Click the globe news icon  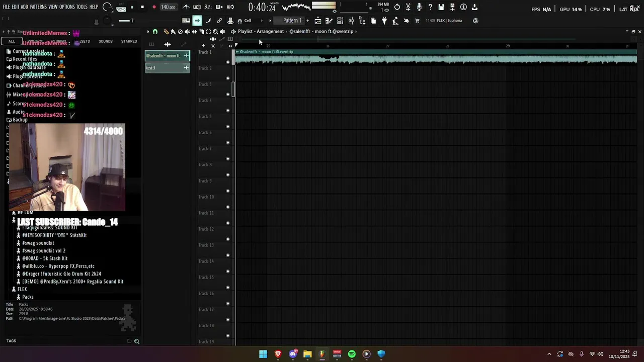click(475, 21)
